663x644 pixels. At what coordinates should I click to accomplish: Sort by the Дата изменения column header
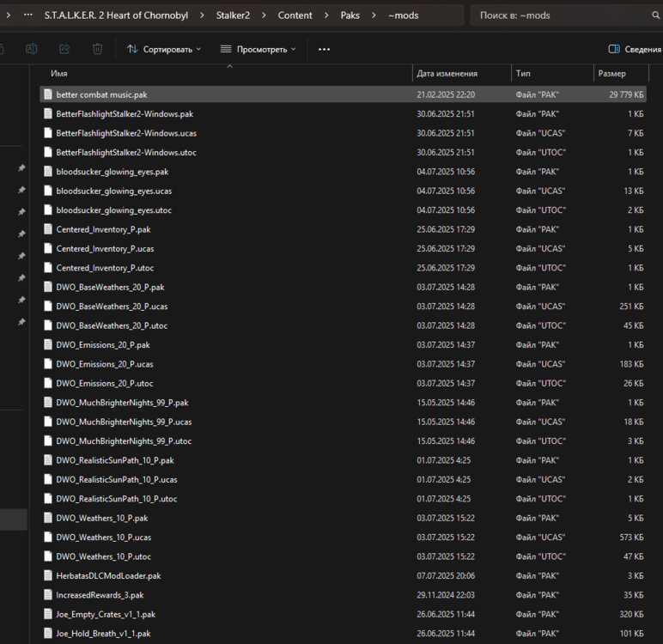pyautogui.click(x=447, y=74)
